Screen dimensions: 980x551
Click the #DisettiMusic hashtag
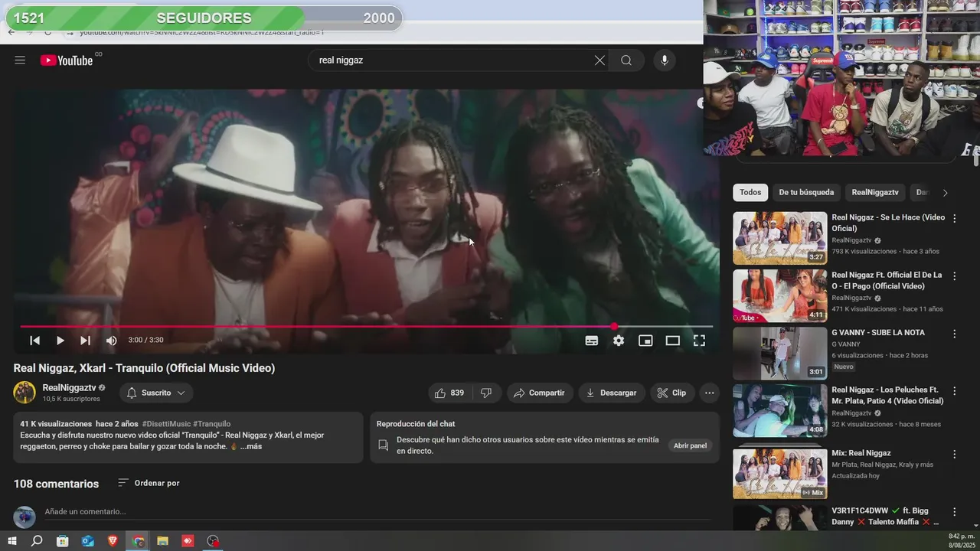pos(166,423)
